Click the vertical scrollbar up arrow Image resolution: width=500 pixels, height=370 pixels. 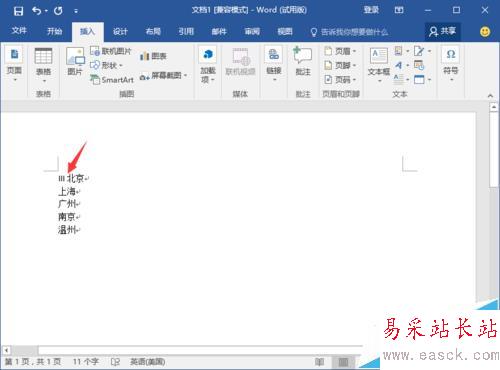click(x=494, y=107)
